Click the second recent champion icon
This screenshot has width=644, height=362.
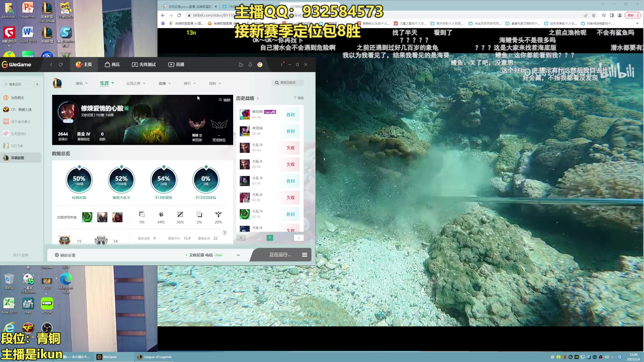pyautogui.click(x=102, y=217)
